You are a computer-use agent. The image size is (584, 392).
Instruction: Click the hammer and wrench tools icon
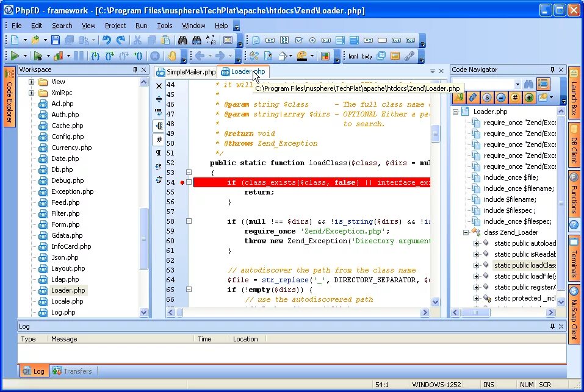coord(254,56)
